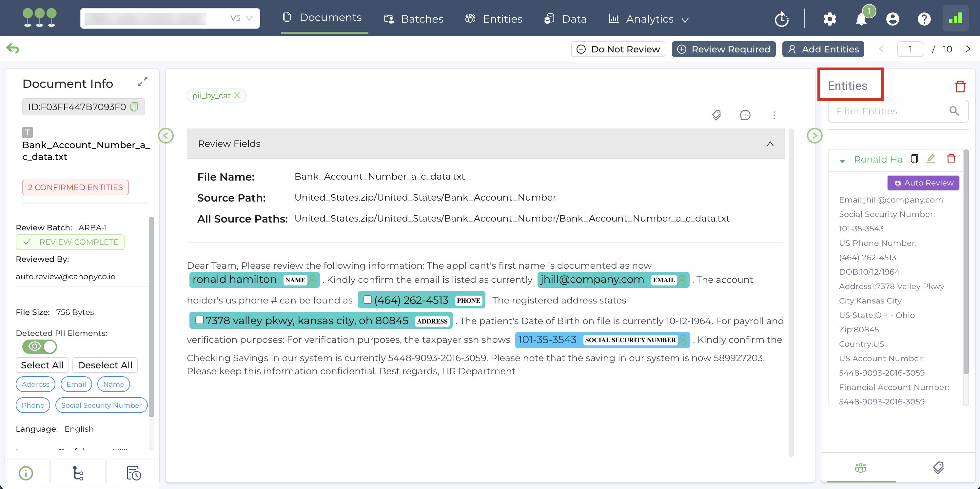Open the notifications bell

pos(861,19)
